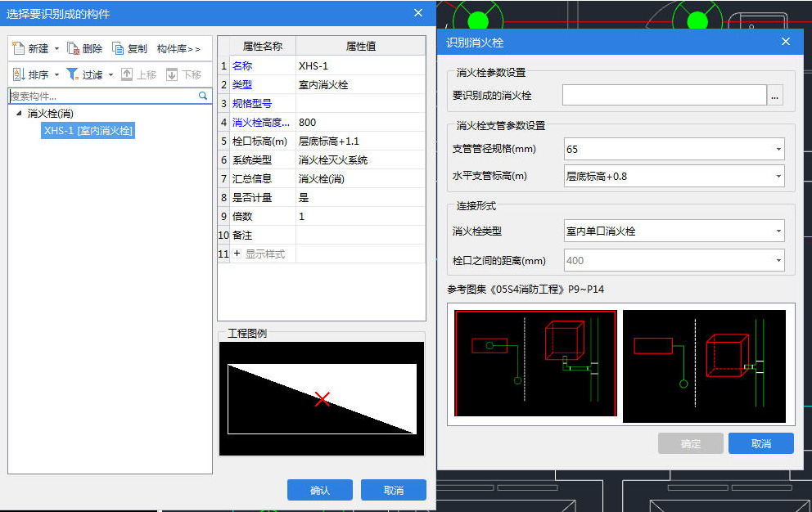Click the 排序 (Sort) icon
This screenshot has width=812, height=512.
coord(19,74)
